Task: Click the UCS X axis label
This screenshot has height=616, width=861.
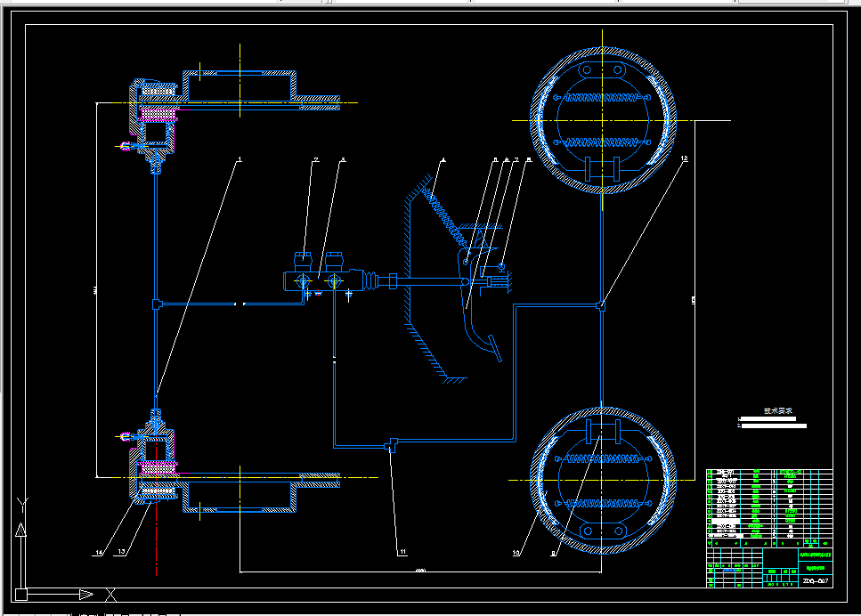Action: 111,594
